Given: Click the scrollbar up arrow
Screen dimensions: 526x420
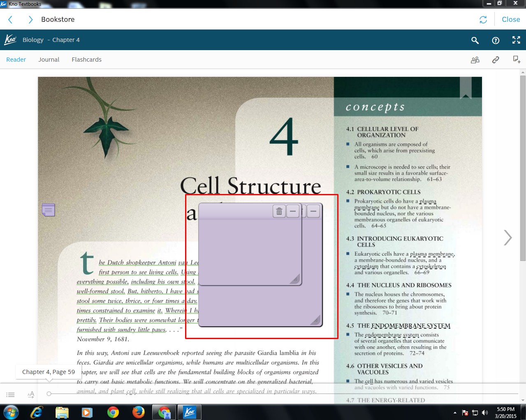Looking at the screenshot, I should [523, 72].
